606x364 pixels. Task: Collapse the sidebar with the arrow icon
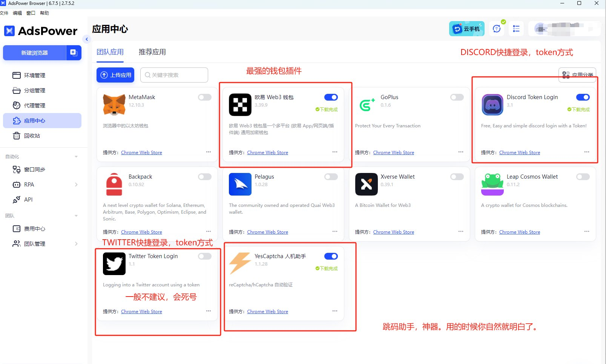coord(87,39)
